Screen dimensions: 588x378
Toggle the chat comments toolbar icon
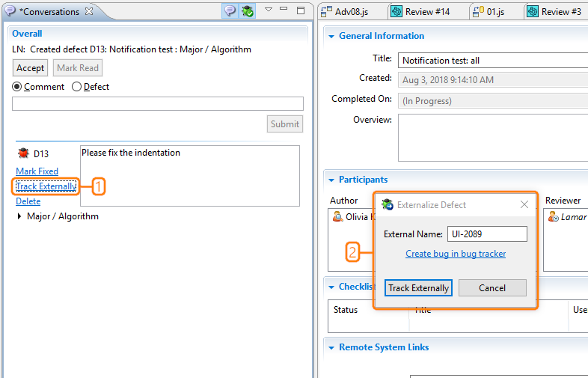pyautogui.click(x=230, y=11)
